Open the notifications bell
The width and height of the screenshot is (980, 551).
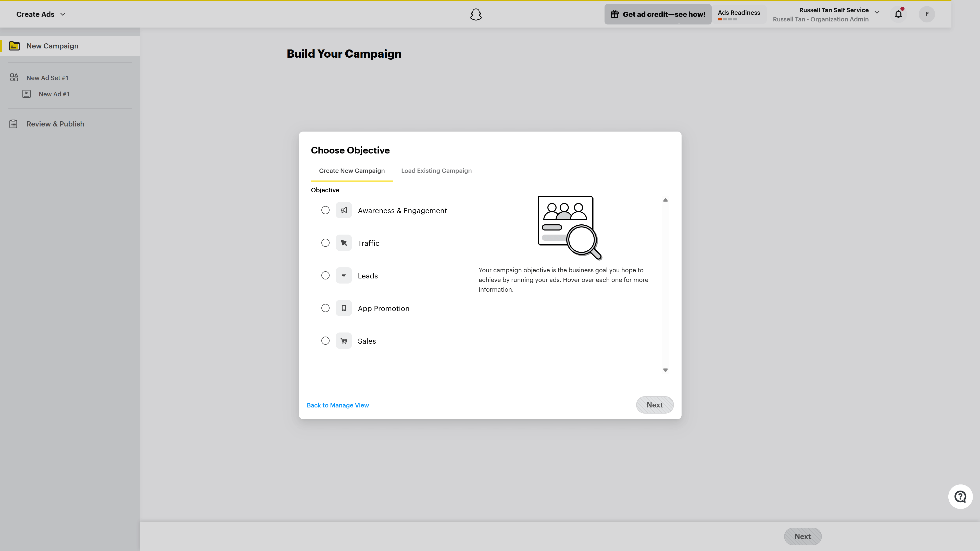898,15
